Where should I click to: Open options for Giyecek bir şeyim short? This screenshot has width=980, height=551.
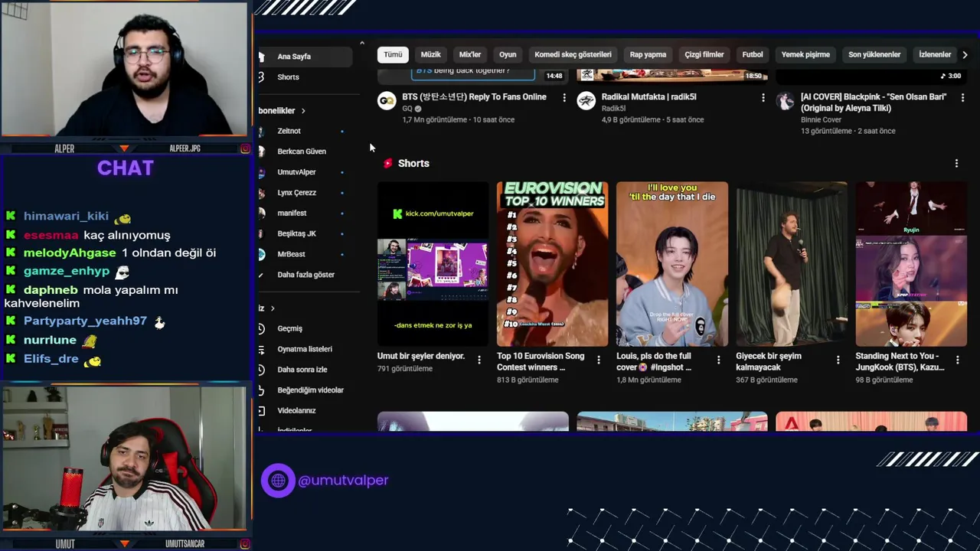pyautogui.click(x=838, y=360)
